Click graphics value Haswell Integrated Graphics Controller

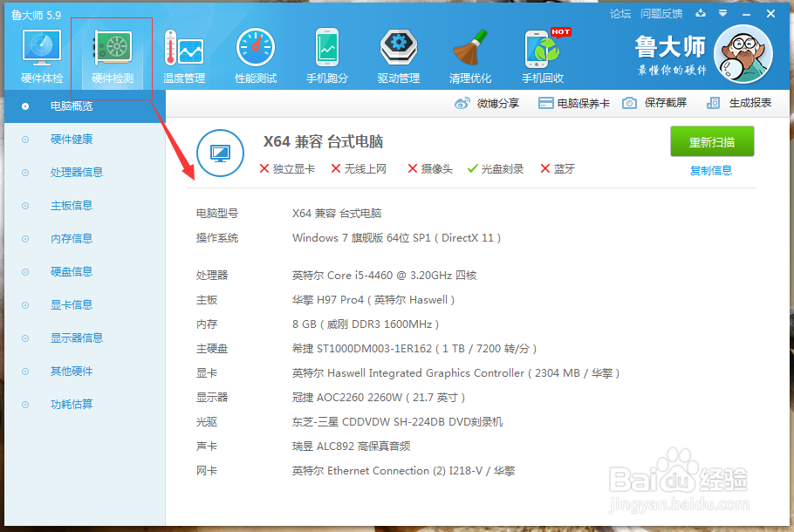455,373
